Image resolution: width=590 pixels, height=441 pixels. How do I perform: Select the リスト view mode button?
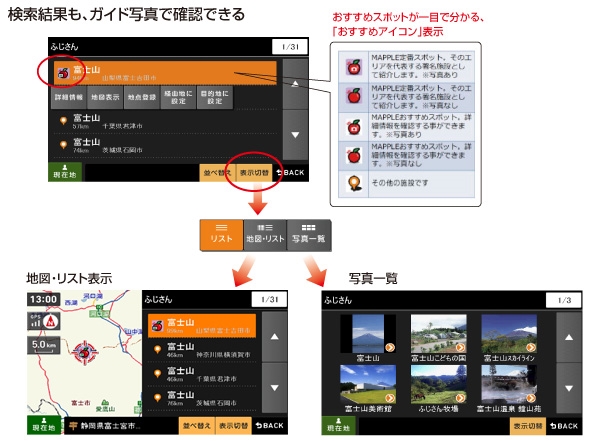221,235
